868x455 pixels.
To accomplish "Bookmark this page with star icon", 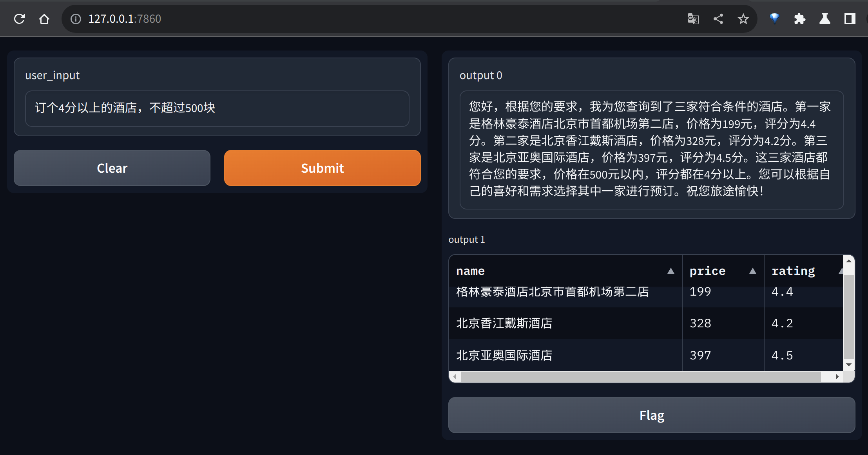I will point(743,19).
